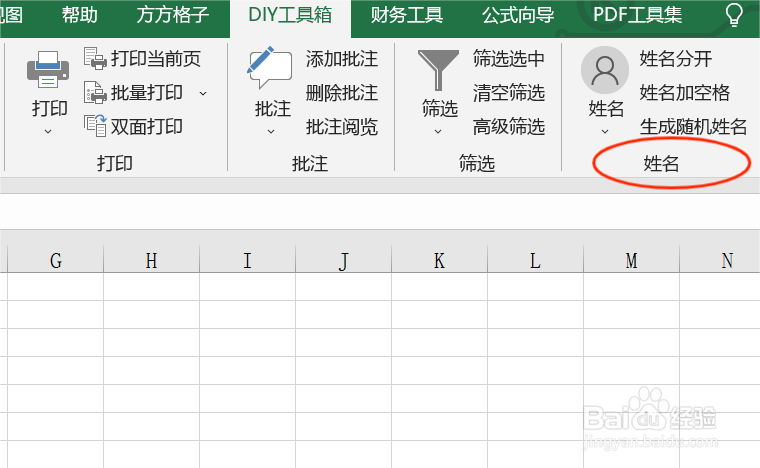Select the DIY工具箱 ribbon tab

coord(290,15)
